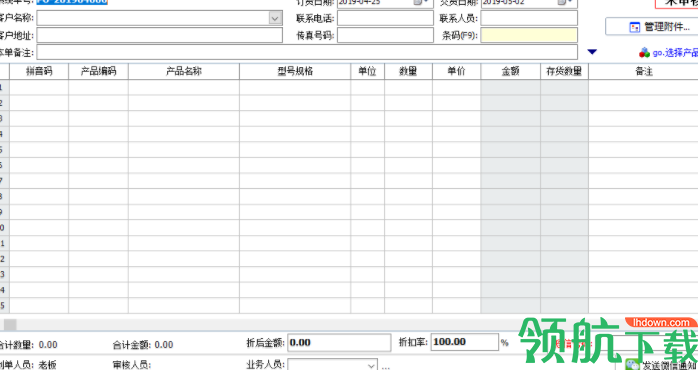Click the go.选择产品 link
Viewport: 698px width, 370px height.
click(675, 53)
